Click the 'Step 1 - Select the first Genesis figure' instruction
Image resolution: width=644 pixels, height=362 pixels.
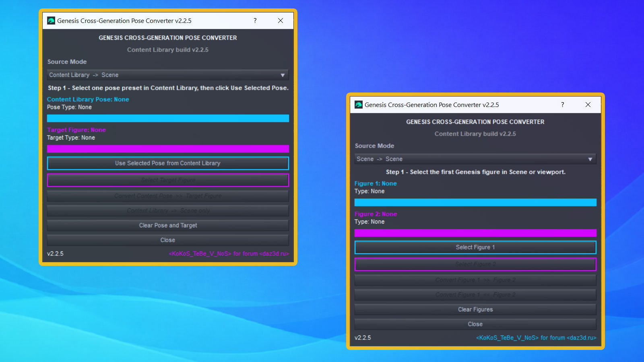pyautogui.click(x=476, y=172)
